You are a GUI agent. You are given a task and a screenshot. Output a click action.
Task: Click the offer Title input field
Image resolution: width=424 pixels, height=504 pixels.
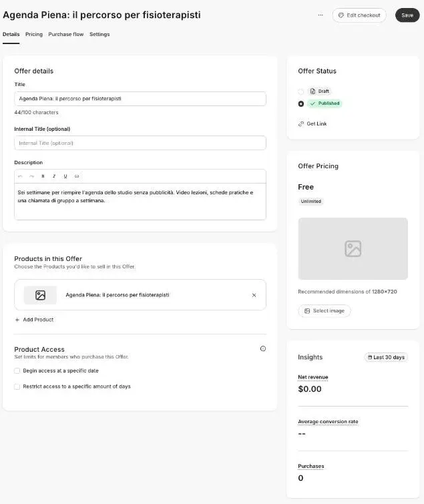click(x=140, y=99)
